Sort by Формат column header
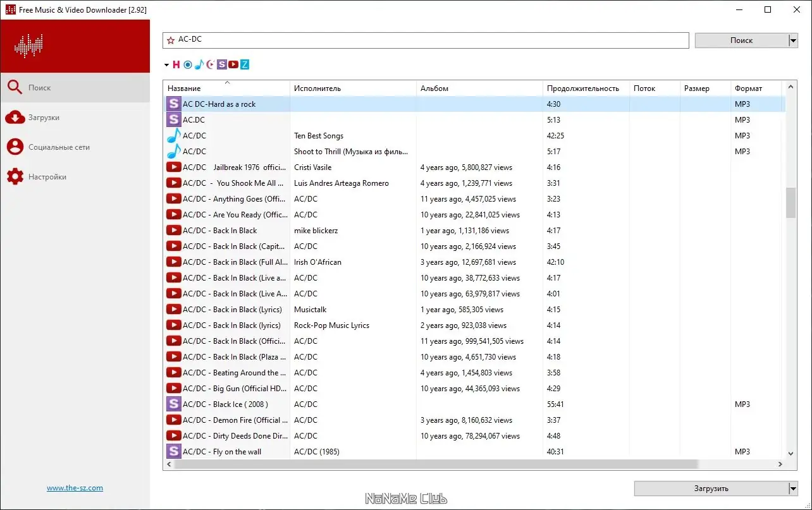 tap(756, 88)
